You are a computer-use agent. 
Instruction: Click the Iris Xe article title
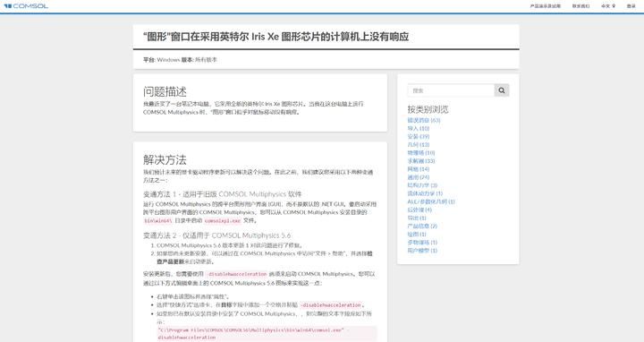tap(275, 37)
